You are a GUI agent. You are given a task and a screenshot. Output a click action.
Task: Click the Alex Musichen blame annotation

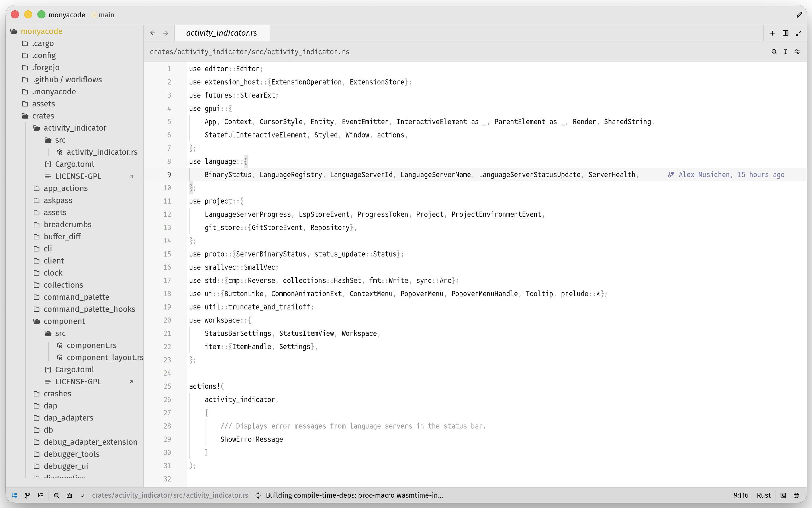tap(726, 175)
